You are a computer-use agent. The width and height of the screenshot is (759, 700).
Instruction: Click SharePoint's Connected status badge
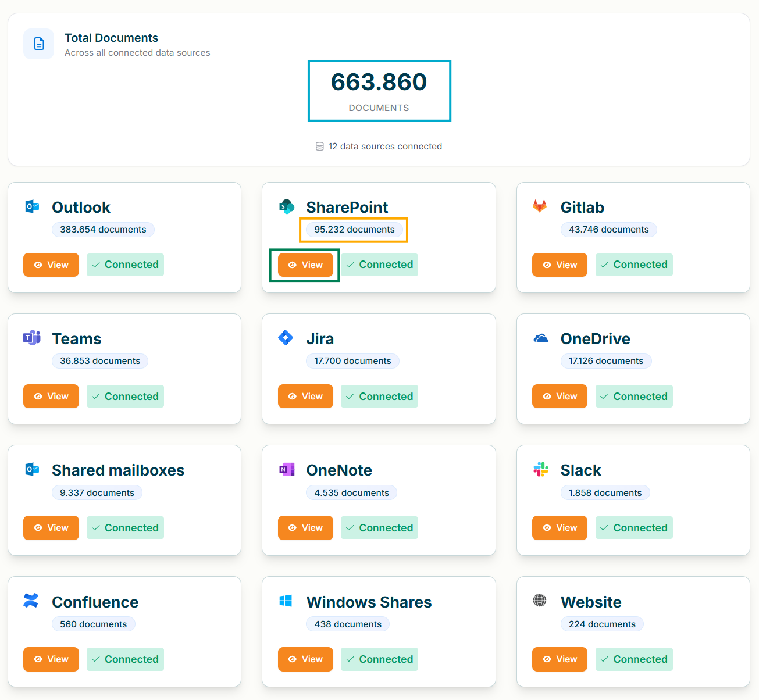tap(379, 265)
